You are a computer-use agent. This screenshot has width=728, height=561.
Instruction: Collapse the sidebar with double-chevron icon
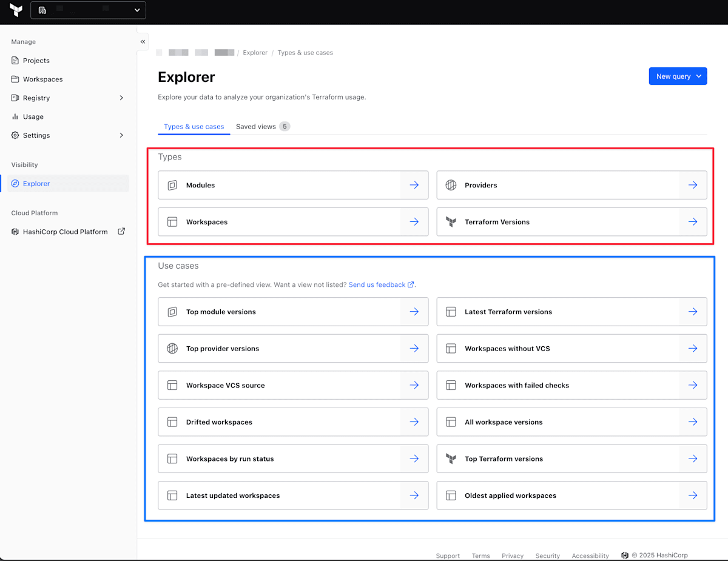click(x=143, y=42)
